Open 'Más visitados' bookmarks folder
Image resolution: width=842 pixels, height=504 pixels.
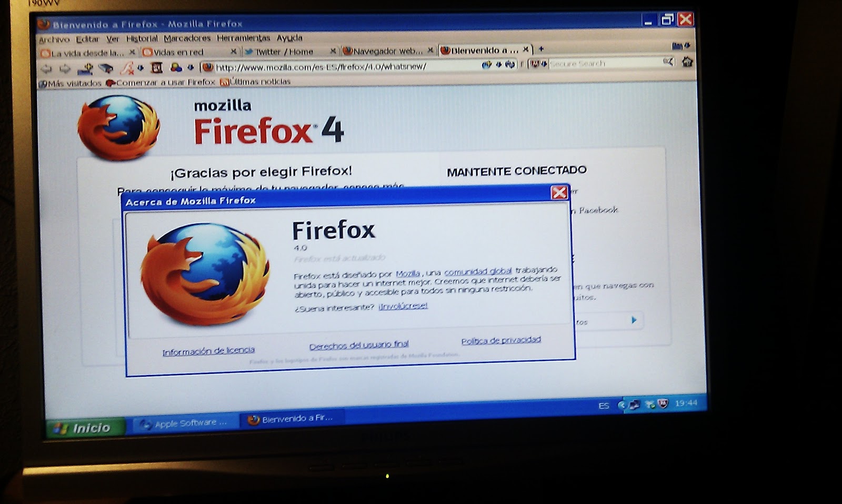[70, 83]
